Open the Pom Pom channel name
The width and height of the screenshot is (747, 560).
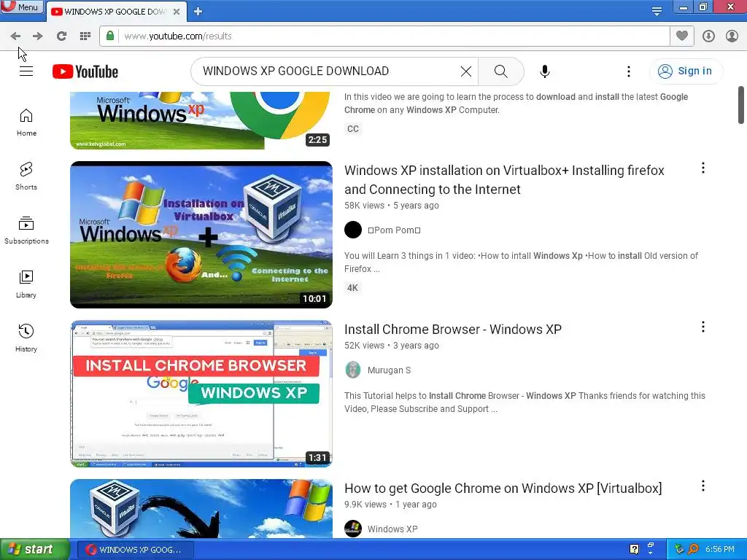(x=394, y=230)
